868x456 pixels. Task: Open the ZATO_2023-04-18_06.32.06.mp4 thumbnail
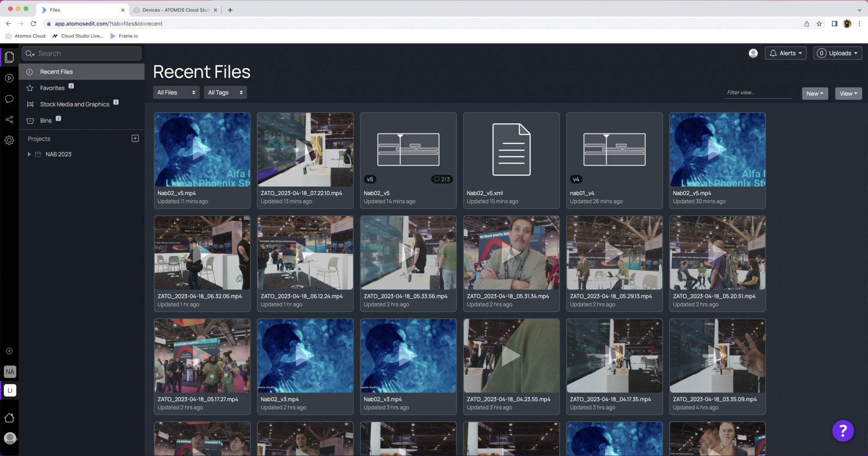202,253
